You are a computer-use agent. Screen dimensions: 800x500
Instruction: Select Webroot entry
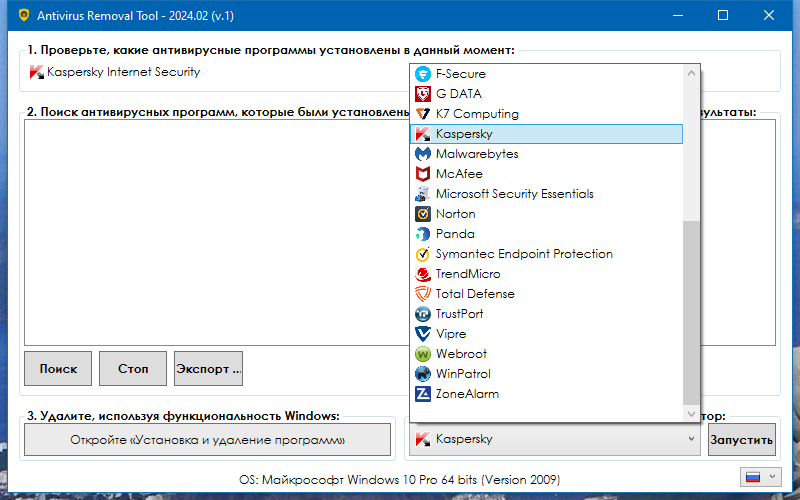pos(546,354)
